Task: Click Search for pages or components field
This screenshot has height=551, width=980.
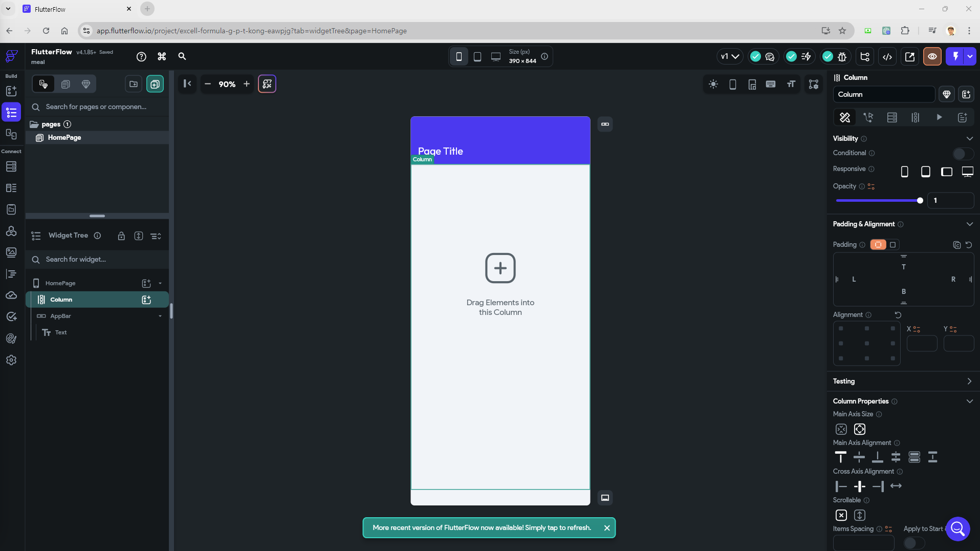Action: [x=97, y=107]
